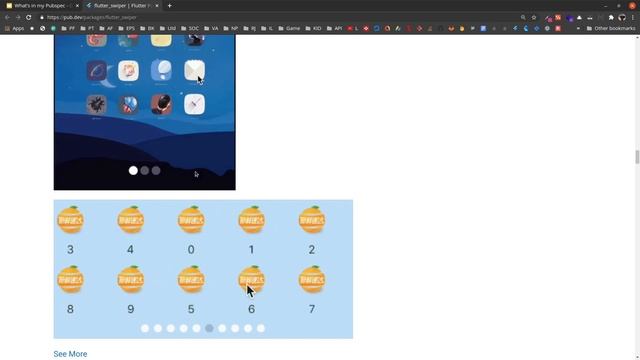Open the SOC bookmarks folder
640x360 pixels.
pyautogui.click(x=190, y=29)
